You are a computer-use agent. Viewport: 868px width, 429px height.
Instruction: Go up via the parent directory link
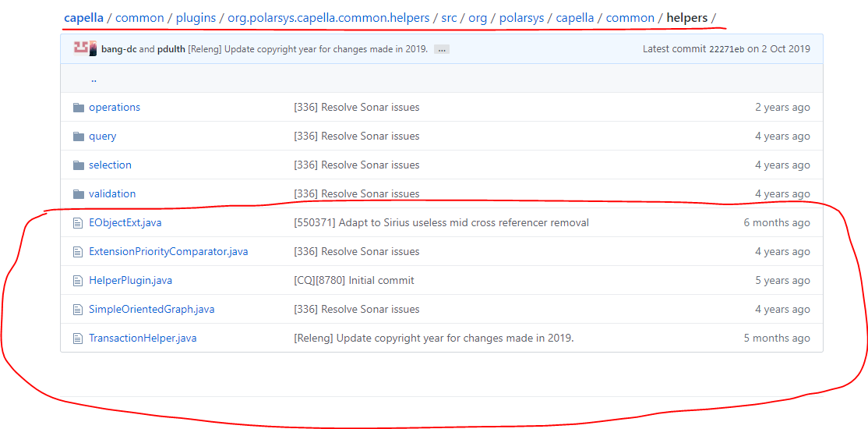pyautogui.click(x=94, y=79)
